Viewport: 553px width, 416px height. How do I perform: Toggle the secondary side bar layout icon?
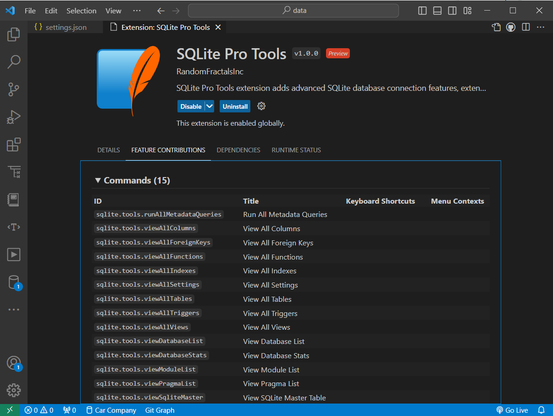[x=452, y=11]
